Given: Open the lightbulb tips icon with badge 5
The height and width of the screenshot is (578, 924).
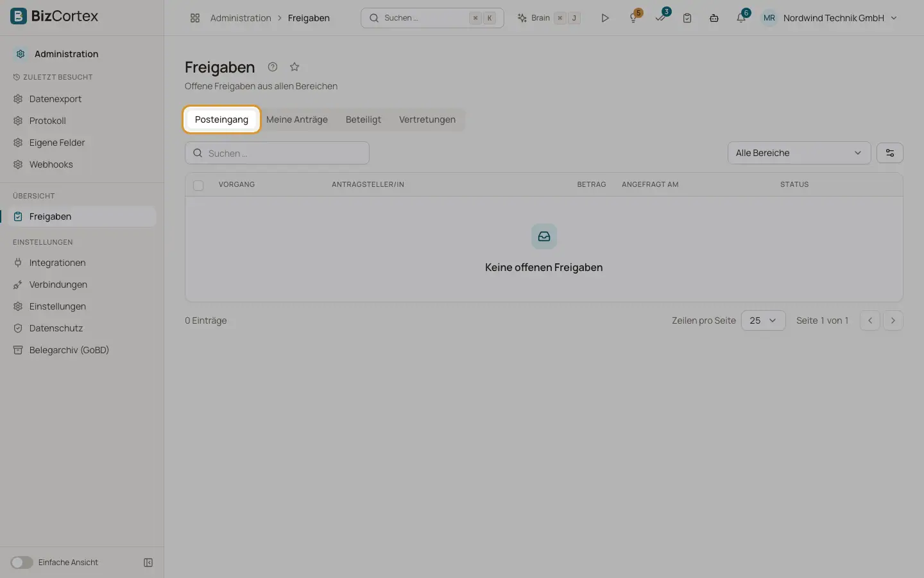Looking at the screenshot, I should [634, 18].
